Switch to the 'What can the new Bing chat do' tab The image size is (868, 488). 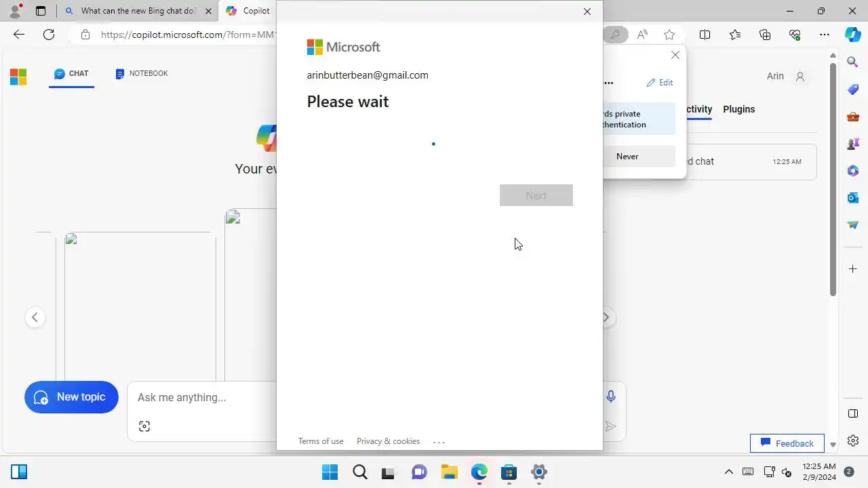pos(138,11)
